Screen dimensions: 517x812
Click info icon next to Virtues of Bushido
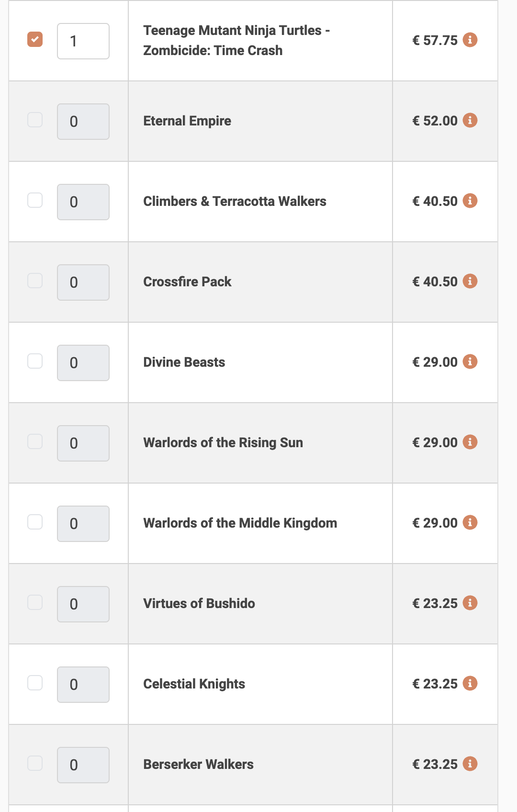coord(470,603)
